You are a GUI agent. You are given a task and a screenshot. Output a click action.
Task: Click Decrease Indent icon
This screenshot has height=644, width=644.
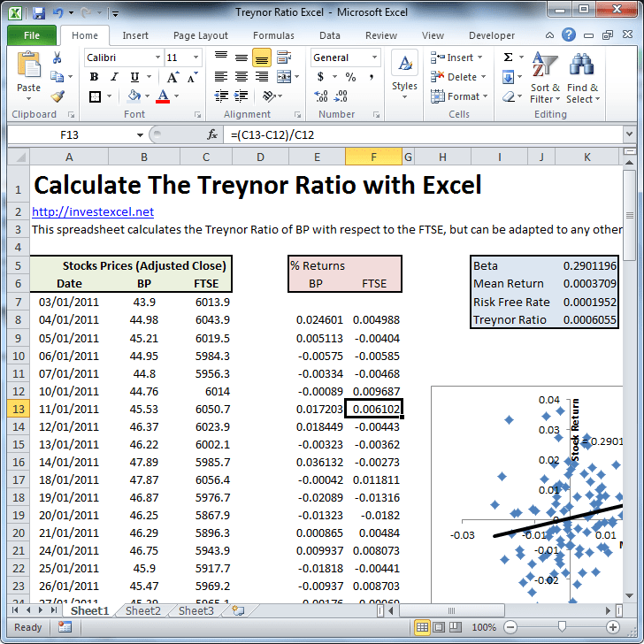(221, 96)
